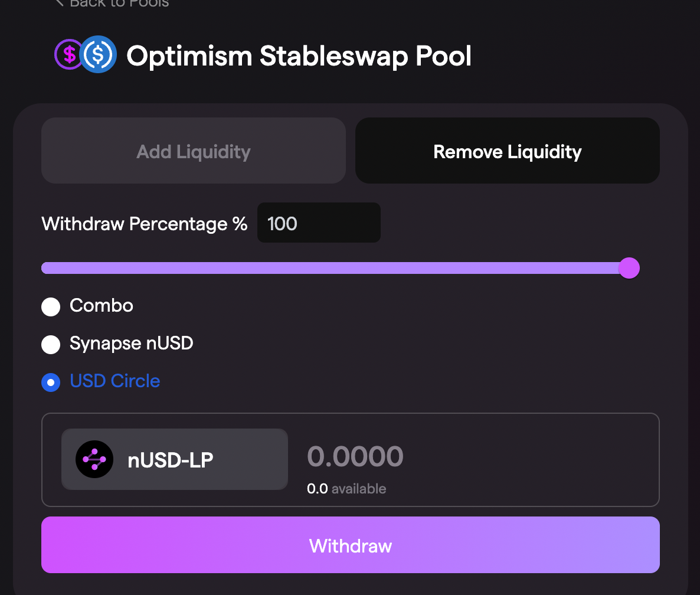Click the Optimism Stableswap Pool title
This screenshot has height=595, width=700.
point(299,56)
